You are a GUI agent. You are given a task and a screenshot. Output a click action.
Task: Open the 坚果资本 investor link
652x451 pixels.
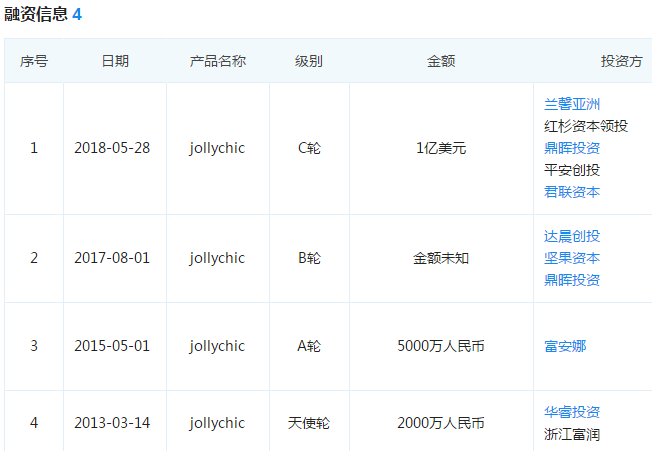point(572,258)
